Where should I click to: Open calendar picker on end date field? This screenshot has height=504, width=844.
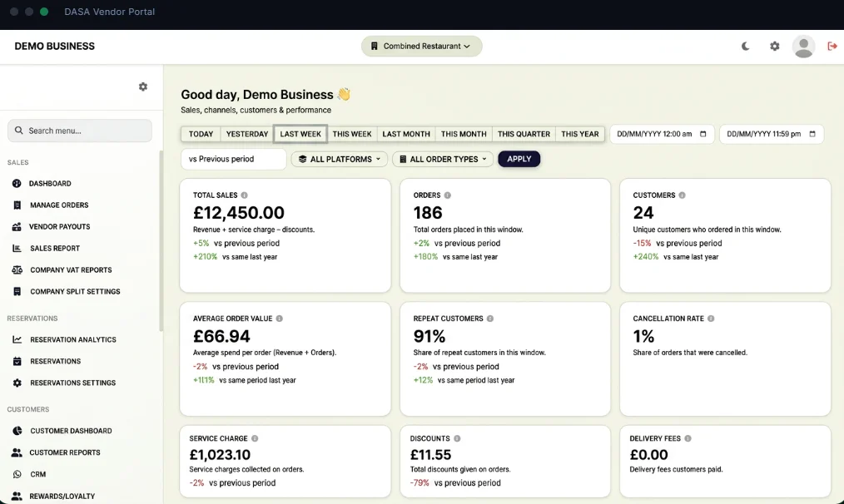[x=812, y=134]
